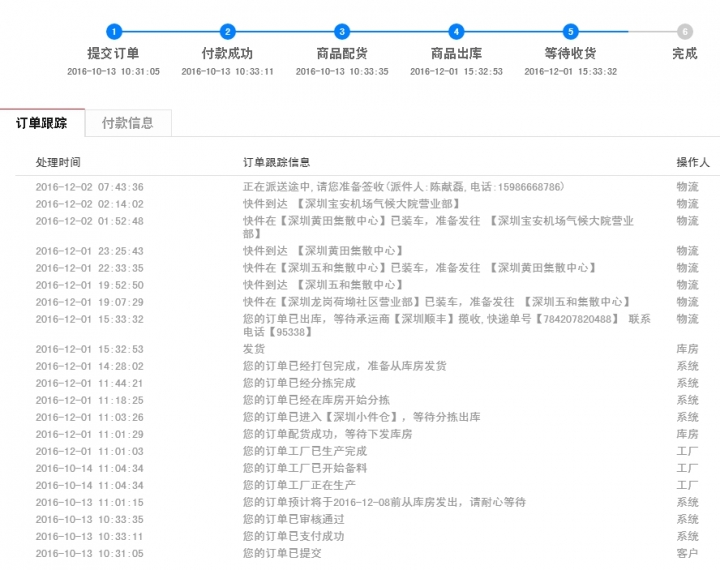Click the 已进入【深圳小件仓】 entry
This screenshot has height=570, width=720.
pos(362,417)
